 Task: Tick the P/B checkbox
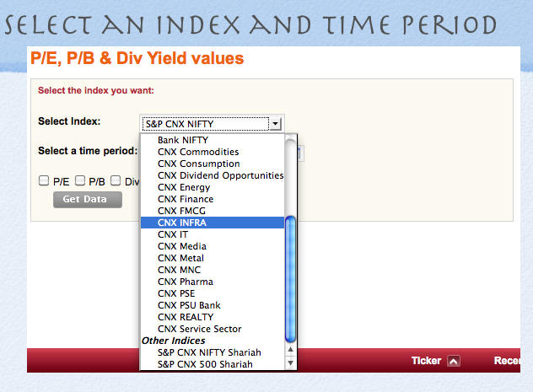(x=80, y=180)
